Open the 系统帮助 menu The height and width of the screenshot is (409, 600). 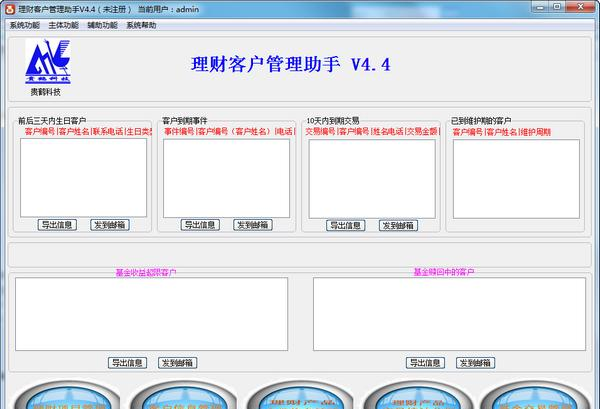141,25
